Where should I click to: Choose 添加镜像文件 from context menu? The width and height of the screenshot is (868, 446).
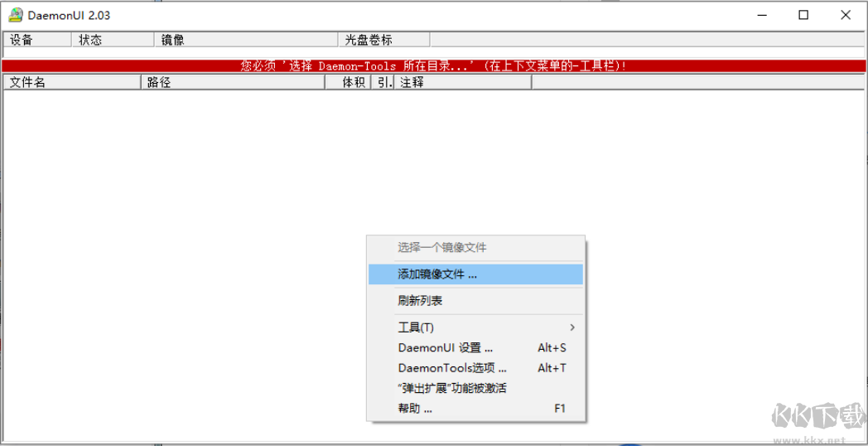point(475,274)
